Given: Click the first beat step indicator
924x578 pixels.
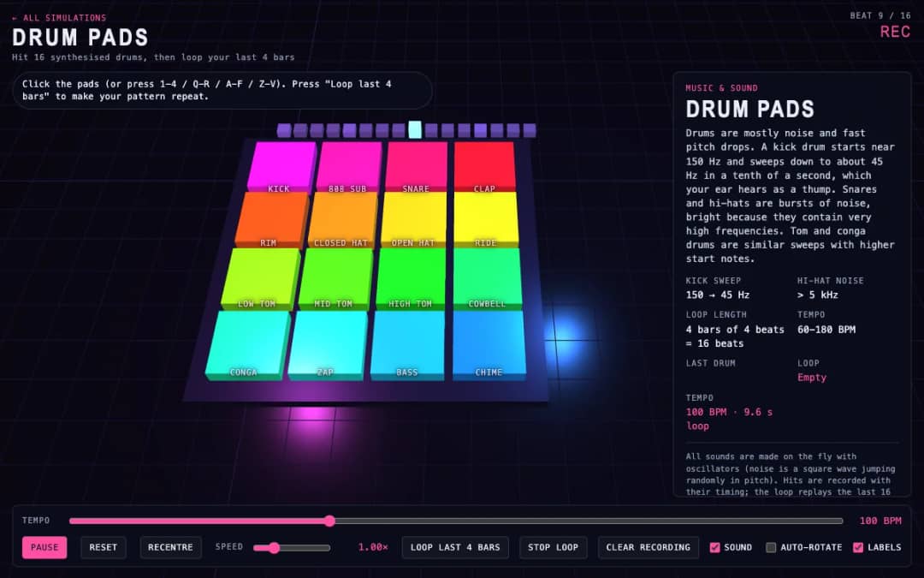Looking at the screenshot, I should click(x=284, y=130).
